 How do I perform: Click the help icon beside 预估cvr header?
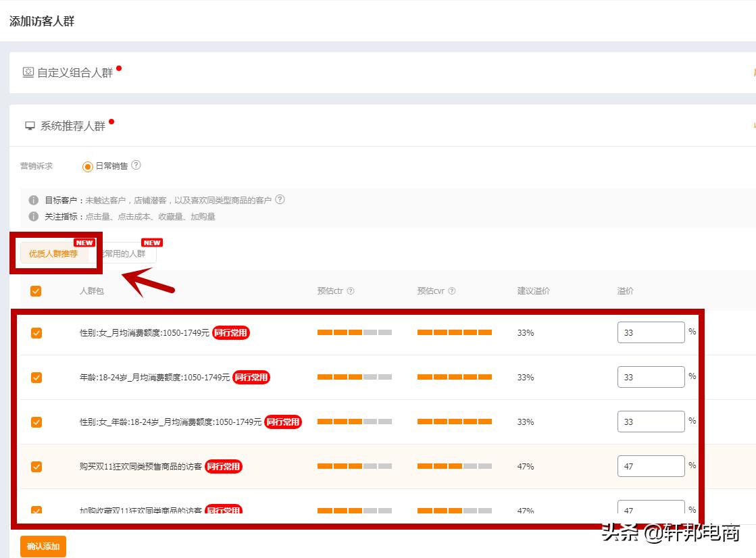(x=452, y=290)
